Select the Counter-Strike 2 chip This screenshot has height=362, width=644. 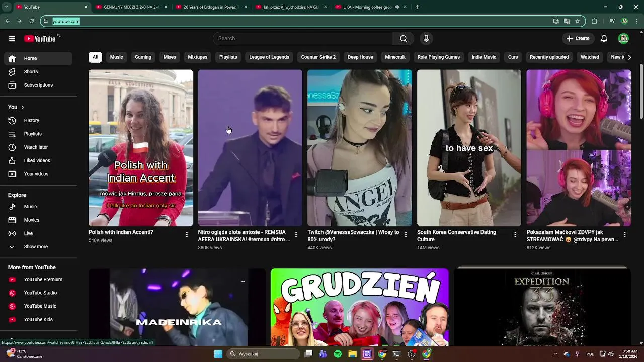318,57
